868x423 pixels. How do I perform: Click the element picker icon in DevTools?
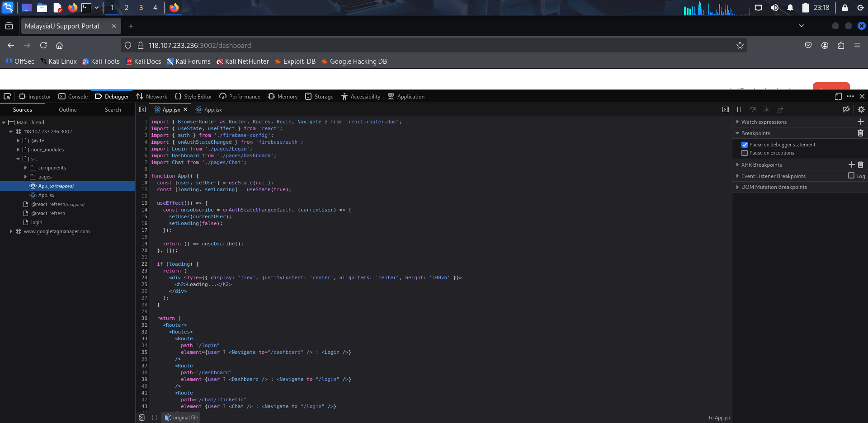(7, 96)
